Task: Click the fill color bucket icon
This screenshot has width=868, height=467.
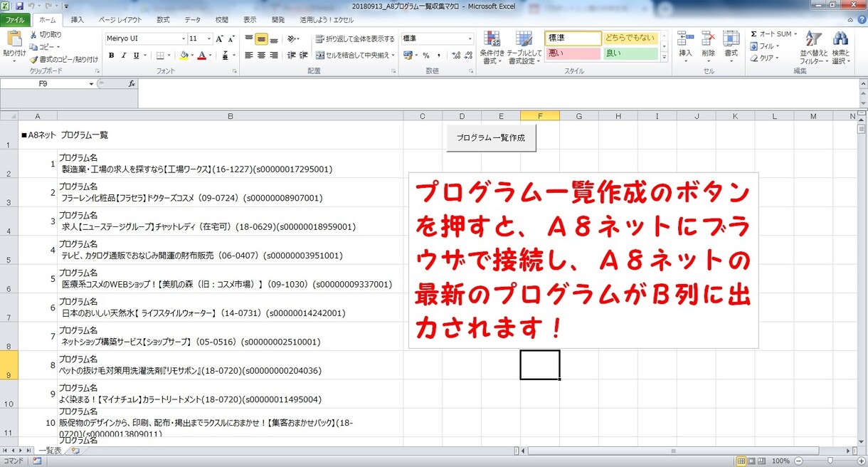Action: [x=184, y=56]
